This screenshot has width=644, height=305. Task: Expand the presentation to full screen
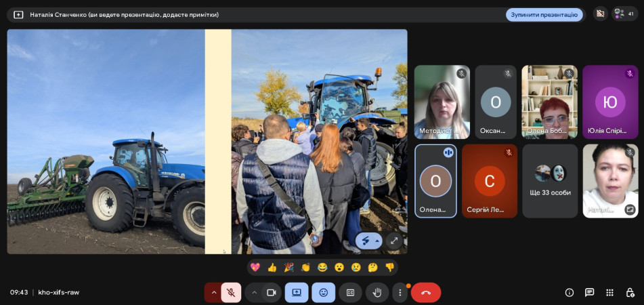click(x=394, y=241)
